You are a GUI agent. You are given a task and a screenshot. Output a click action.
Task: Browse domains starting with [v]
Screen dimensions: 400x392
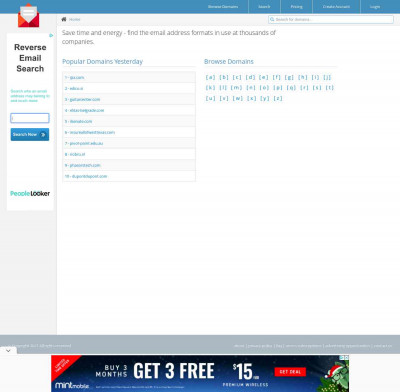coord(224,98)
